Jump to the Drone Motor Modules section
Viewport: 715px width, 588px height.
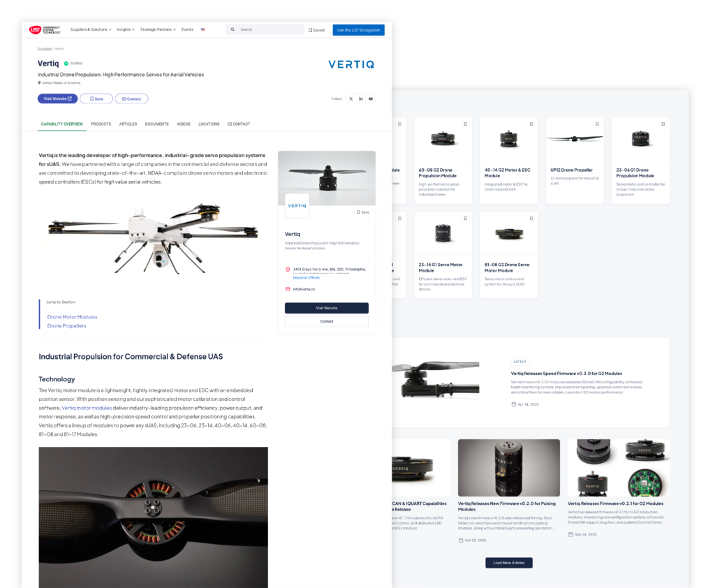click(x=72, y=317)
